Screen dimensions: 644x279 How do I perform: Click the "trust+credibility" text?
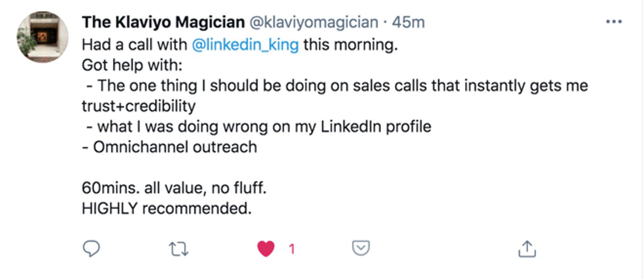point(138,106)
